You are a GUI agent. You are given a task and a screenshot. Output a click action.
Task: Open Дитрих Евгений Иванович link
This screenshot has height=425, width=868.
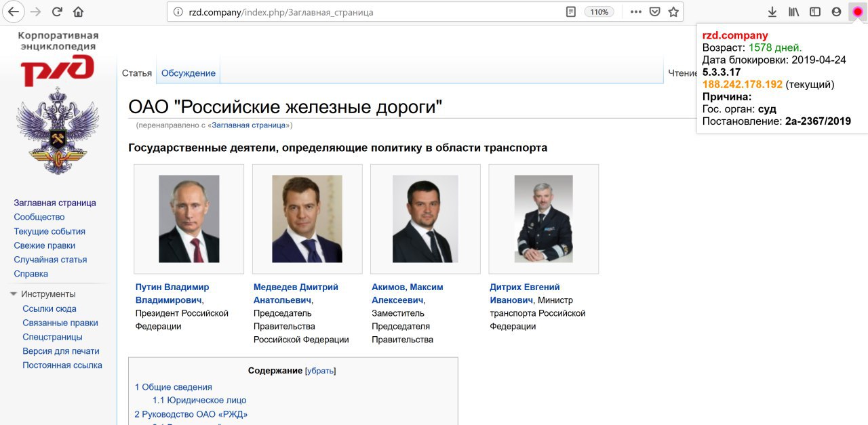tap(525, 294)
